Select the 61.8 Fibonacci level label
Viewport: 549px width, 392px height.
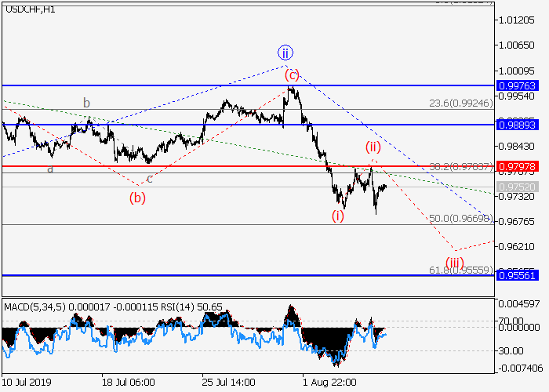[x=460, y=270]
